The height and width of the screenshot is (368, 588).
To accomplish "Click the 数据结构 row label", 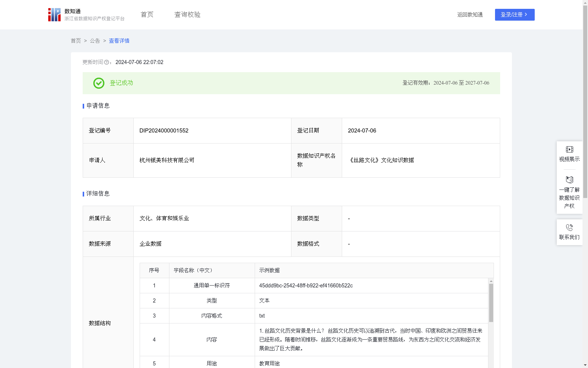I will point(100,323).
